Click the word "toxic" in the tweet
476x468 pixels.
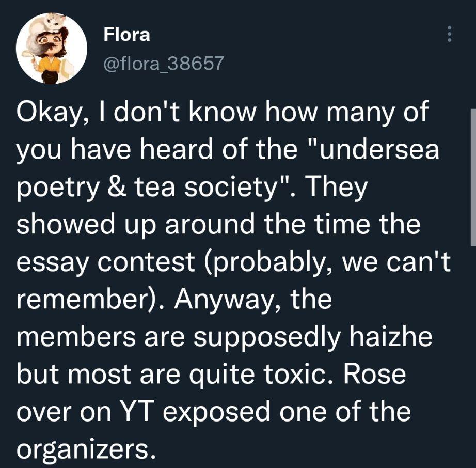[297, 374]
